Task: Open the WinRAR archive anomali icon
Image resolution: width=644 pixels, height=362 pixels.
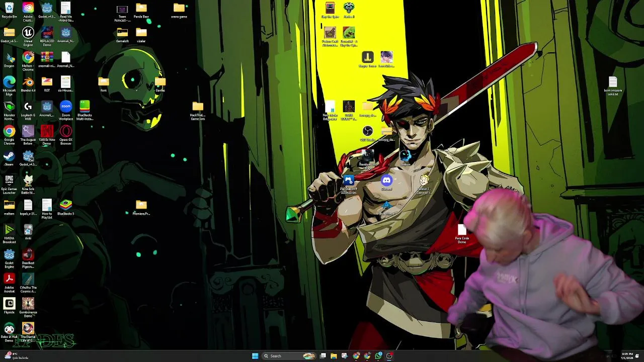Action: 47,60
